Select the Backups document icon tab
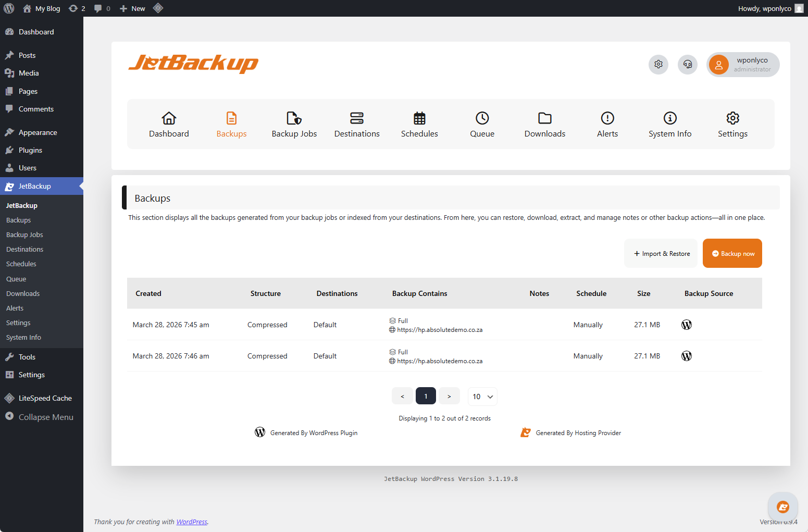The width and height of the screenshot is (808, 532). click(x=231, y=118)
